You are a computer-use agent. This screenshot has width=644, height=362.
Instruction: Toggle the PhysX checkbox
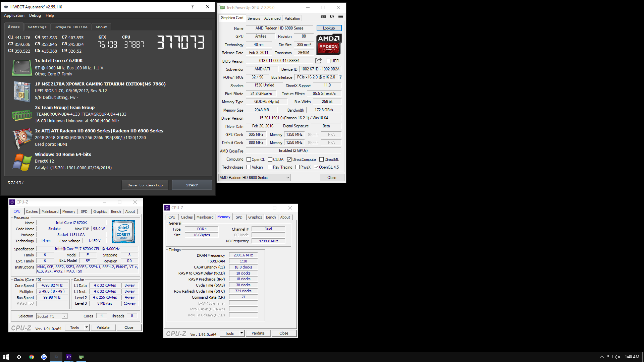coord(297,167)
